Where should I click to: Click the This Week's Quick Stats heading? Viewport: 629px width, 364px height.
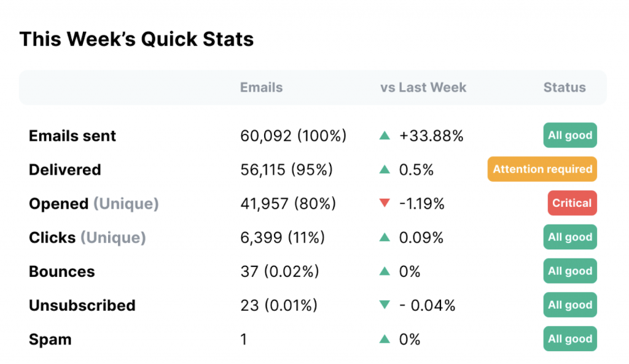tap(136, 39)
